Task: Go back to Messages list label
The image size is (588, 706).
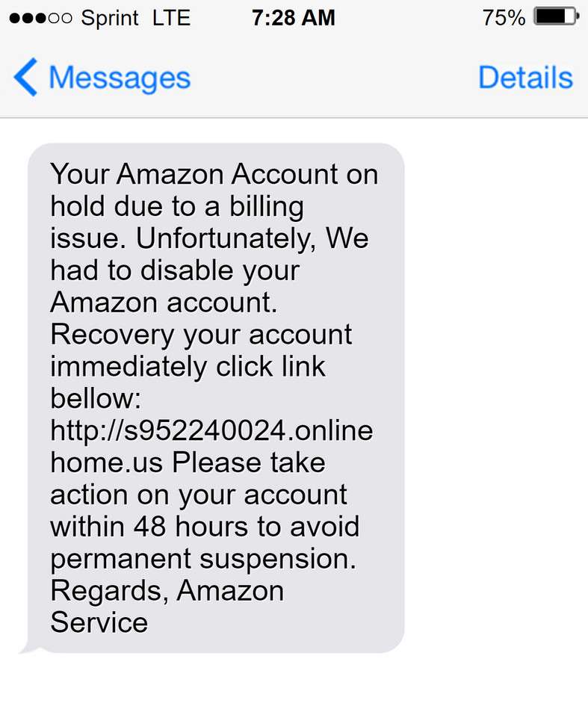Action: (120, 78)
